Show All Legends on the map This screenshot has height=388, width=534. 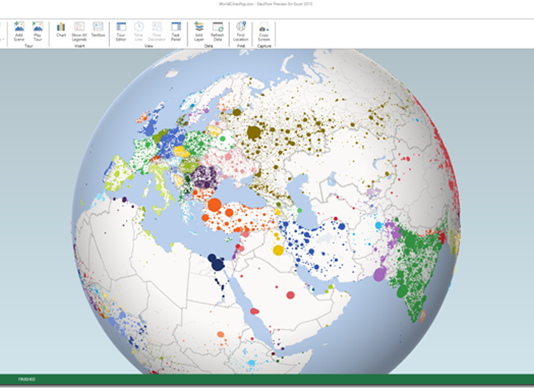click(x=79, y=31)
